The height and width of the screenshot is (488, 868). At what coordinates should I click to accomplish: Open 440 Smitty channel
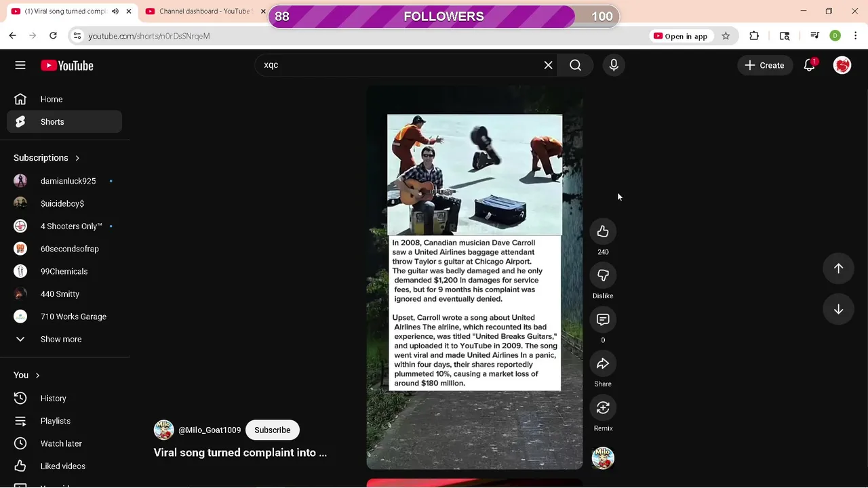(64, 294)
